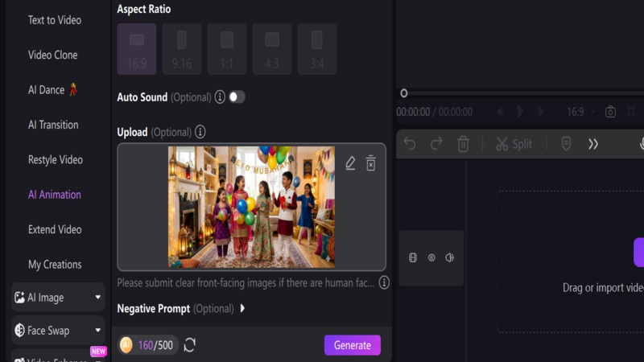
Task: Switch to Restyle Video
Action: (56, 159)
